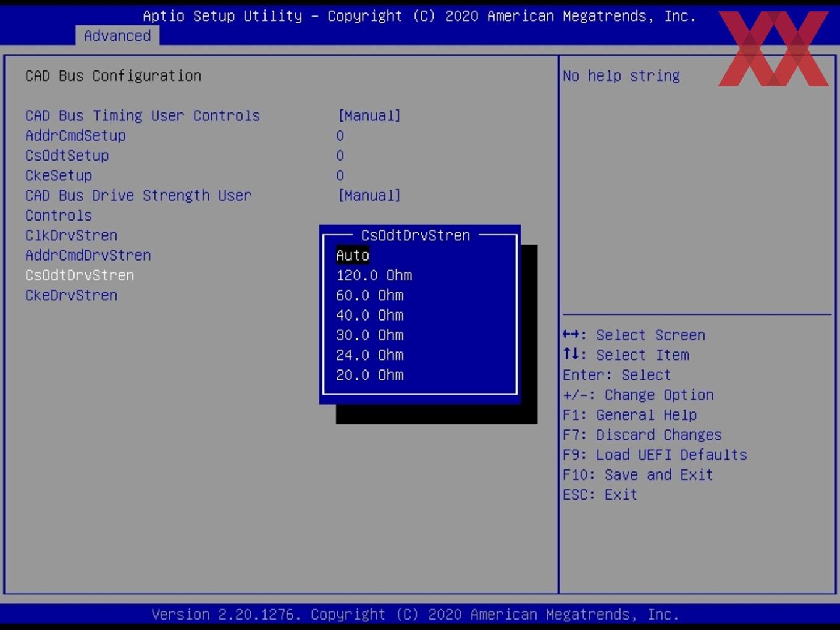
Task: Click F7: Discard Changes hint
Action: coord(642,435)
